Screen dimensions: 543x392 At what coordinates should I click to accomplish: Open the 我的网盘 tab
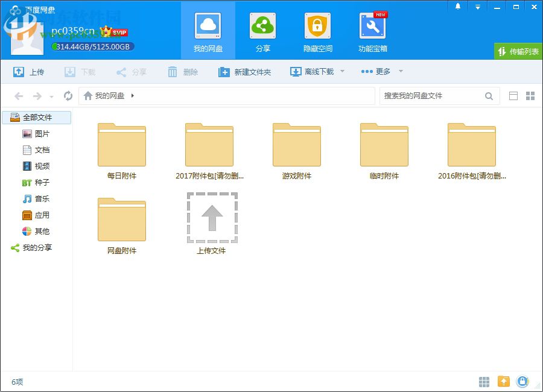click(x=208, y=31)
